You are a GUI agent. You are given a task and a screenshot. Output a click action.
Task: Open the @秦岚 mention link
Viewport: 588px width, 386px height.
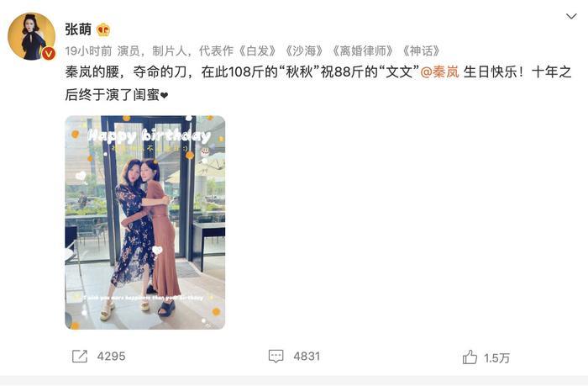(x=440, y=71)
